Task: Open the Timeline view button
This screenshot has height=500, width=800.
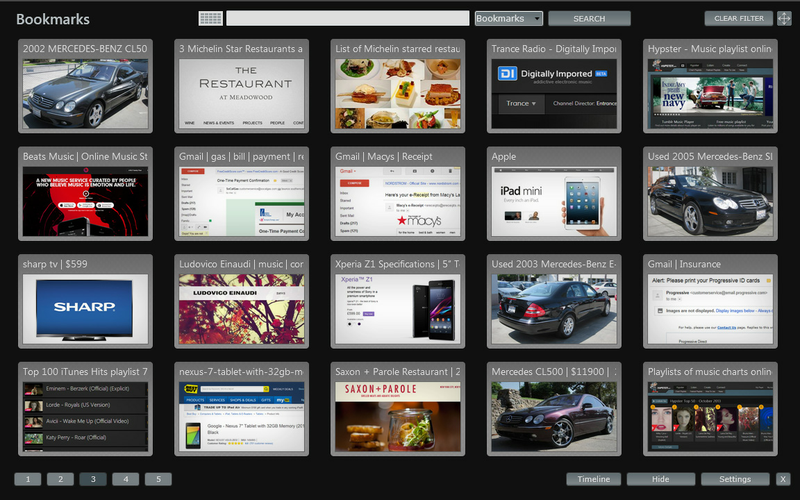Action: point(593,479)
